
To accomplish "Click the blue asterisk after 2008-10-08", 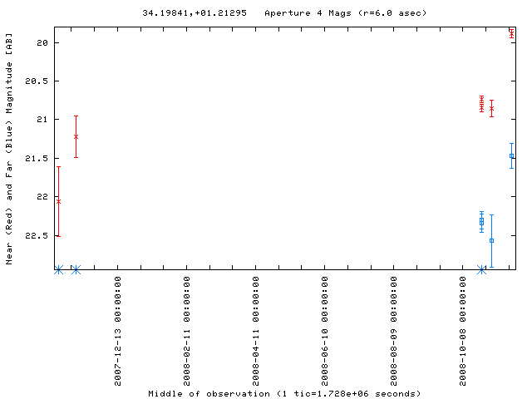I will pyautogui.click(x=481, y=270).
